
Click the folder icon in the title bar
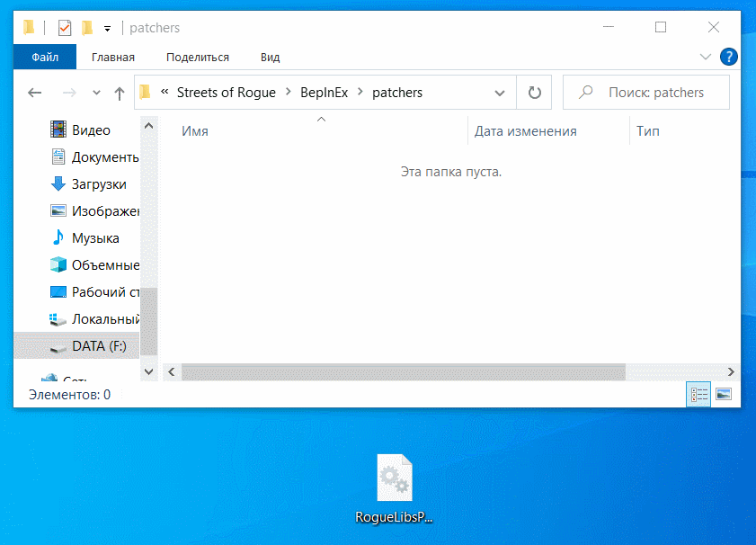pos(29,28)
